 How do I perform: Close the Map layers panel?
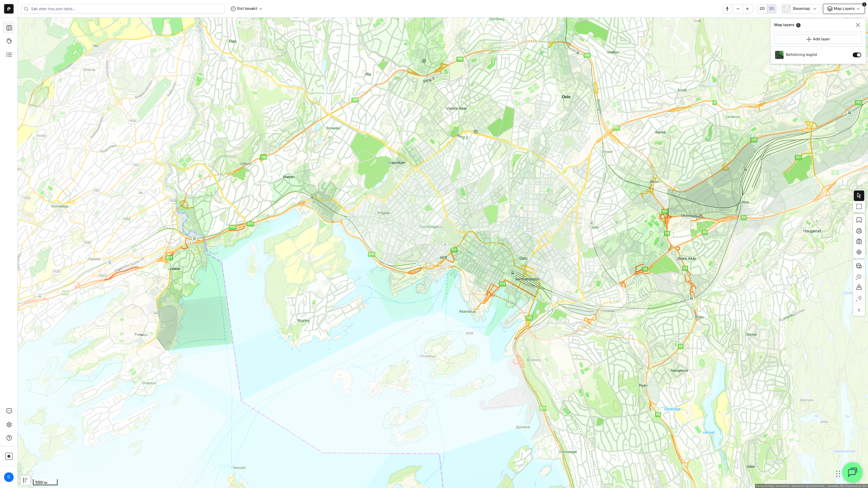858,25
